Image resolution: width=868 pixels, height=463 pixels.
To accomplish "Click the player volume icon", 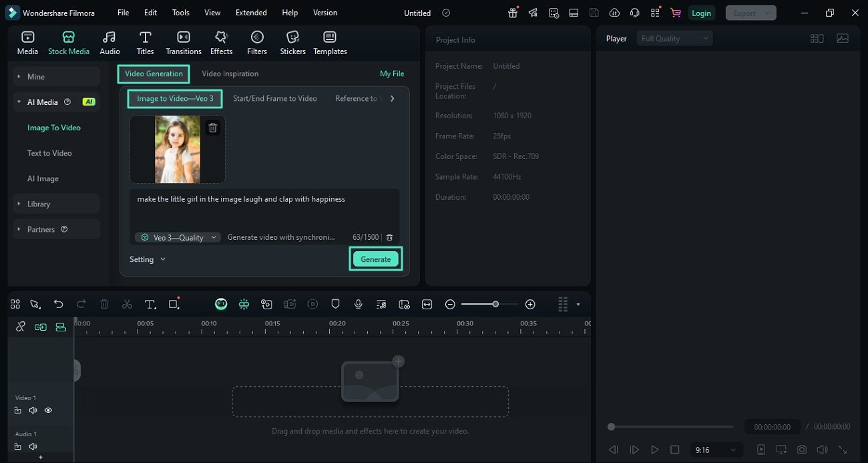I will click(822, 450).
